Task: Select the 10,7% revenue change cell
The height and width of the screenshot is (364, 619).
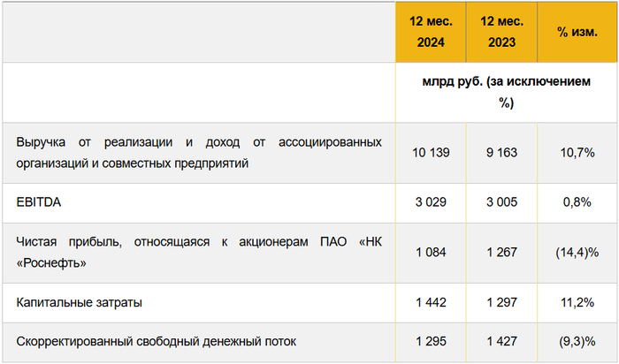Action: click(574, 153)
